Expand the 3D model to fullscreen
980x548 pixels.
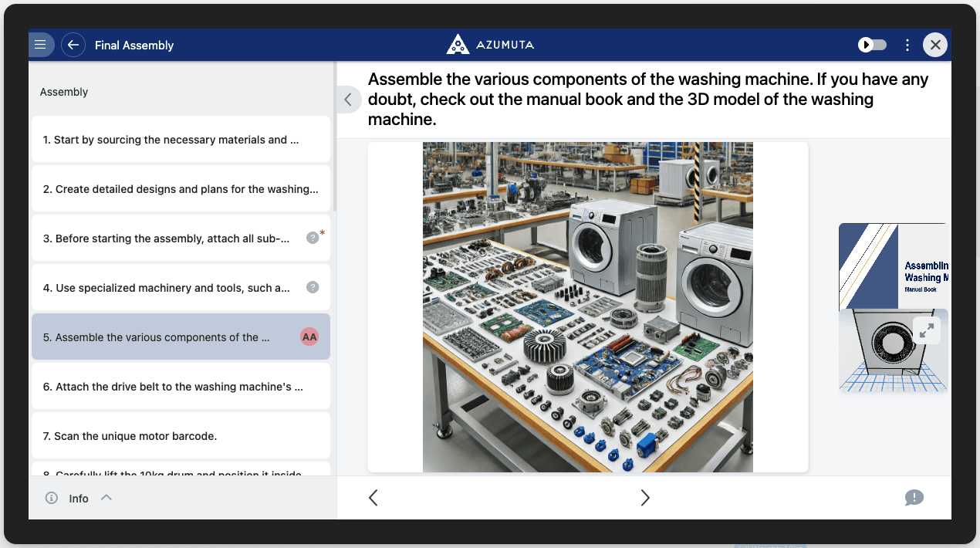(926, 330)
